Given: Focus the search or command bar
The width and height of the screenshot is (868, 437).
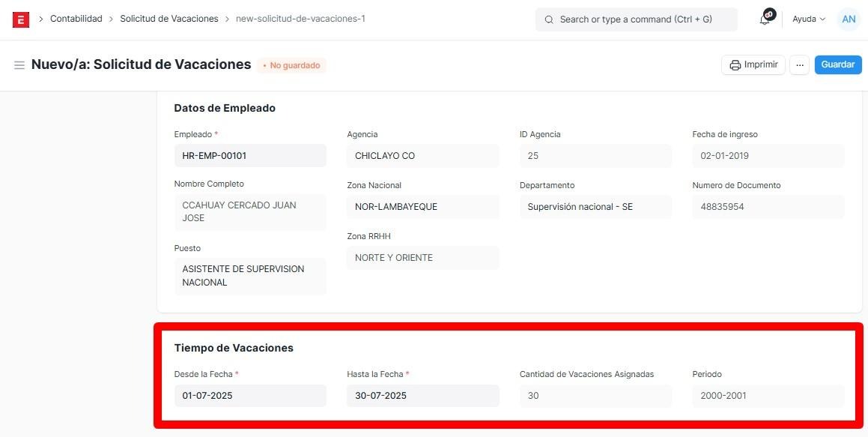Looking at the screenshot, I should coord(636,19).
